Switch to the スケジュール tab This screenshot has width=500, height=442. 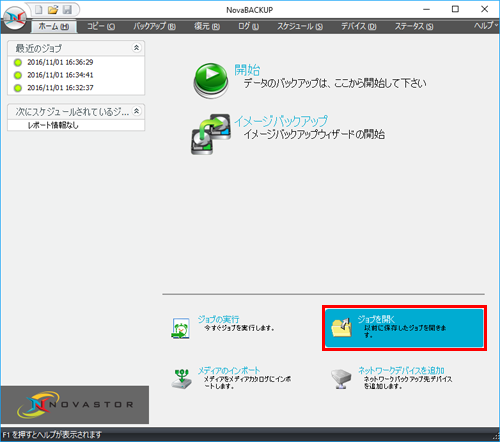300,26
